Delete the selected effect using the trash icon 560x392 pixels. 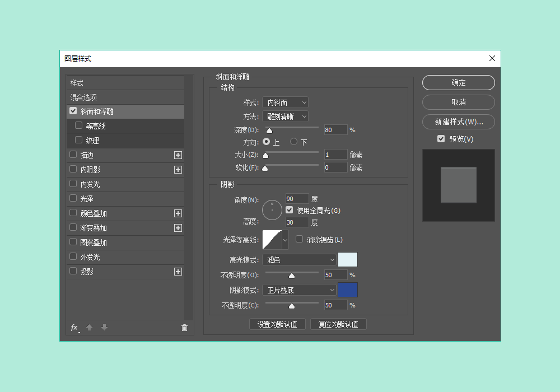coord(184,328)
